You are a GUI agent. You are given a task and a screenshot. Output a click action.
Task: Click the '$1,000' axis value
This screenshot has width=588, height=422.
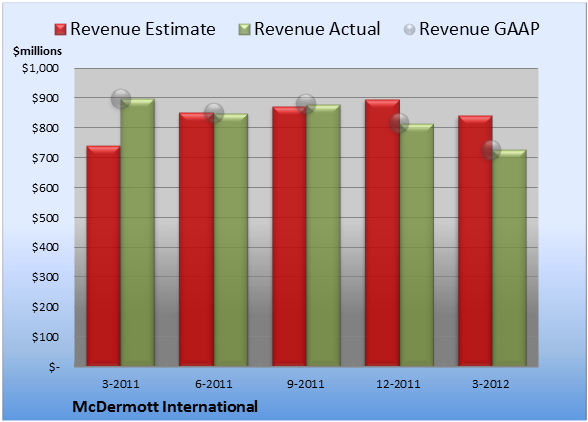40,68
